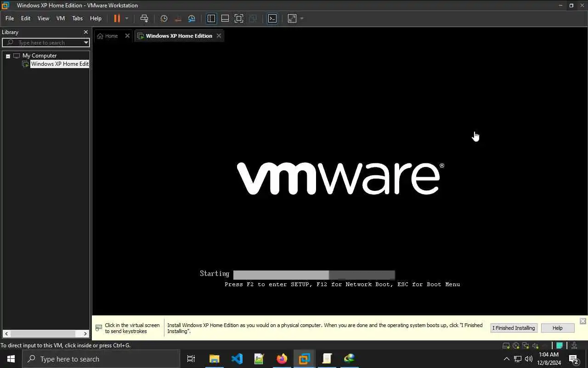588x368 pixels.
Task: Click the library horizontal scrollbar thumb
Action: 43,333
